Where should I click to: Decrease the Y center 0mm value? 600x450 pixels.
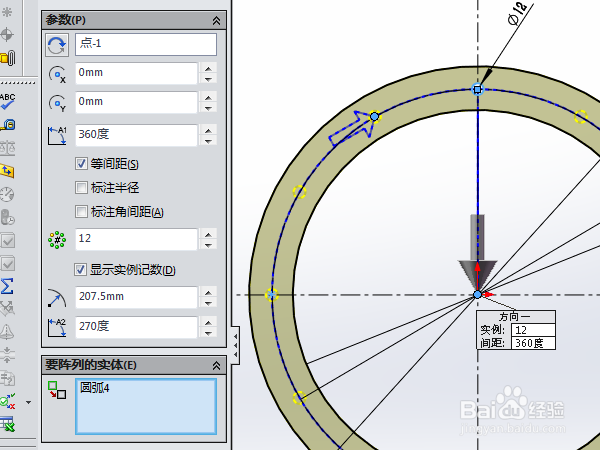coord(208,108)
